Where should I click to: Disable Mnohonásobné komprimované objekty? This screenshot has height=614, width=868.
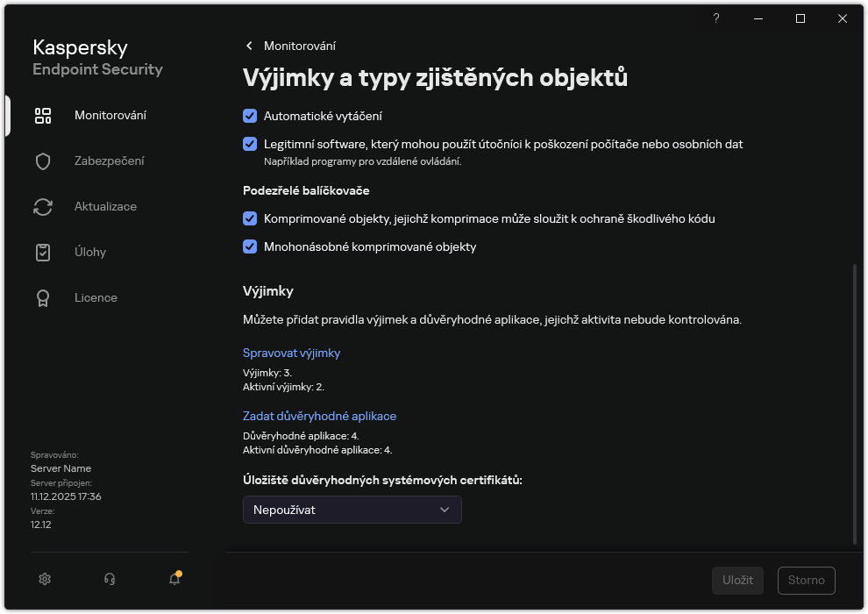click(250, 246)
